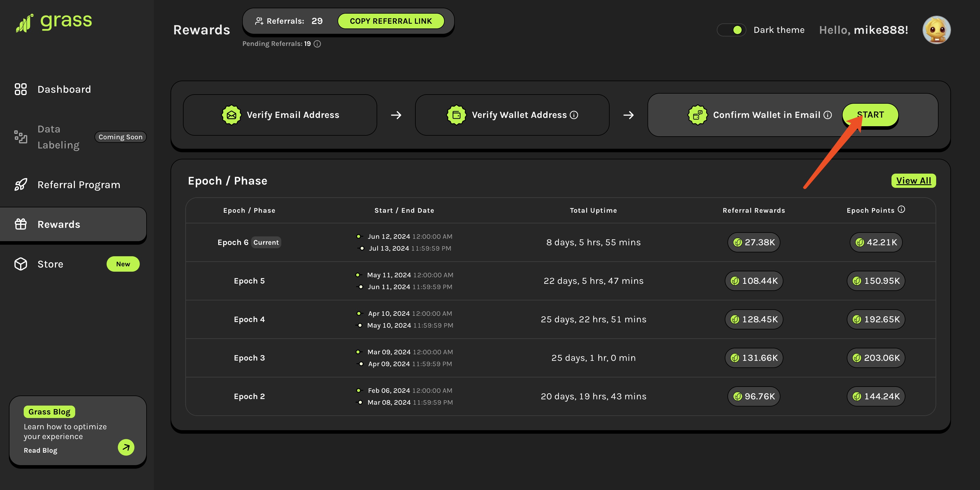Click uptime 22 days, 5 hrs, 47 mins
Screen dimensions: 980x490
pyautogui.click(x=593, y=281)
